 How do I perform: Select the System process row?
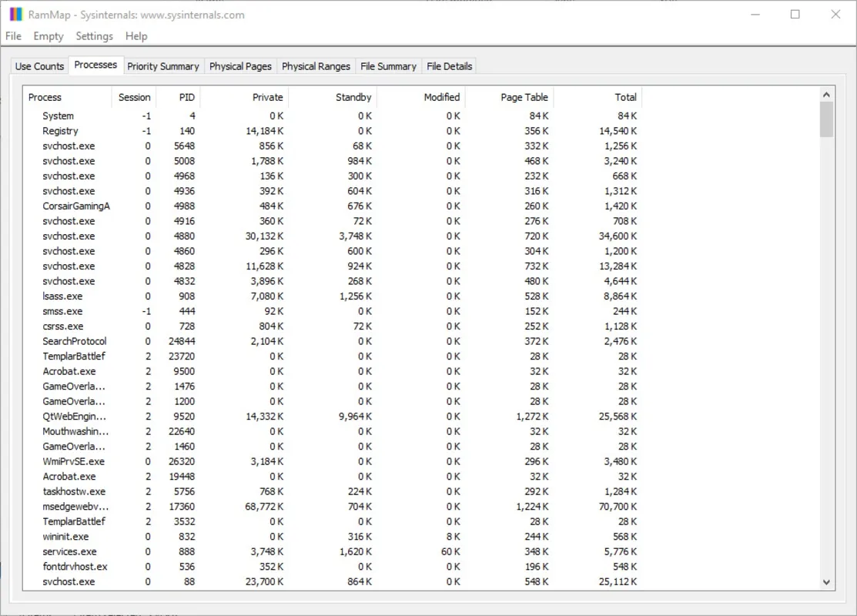point(333,115)
